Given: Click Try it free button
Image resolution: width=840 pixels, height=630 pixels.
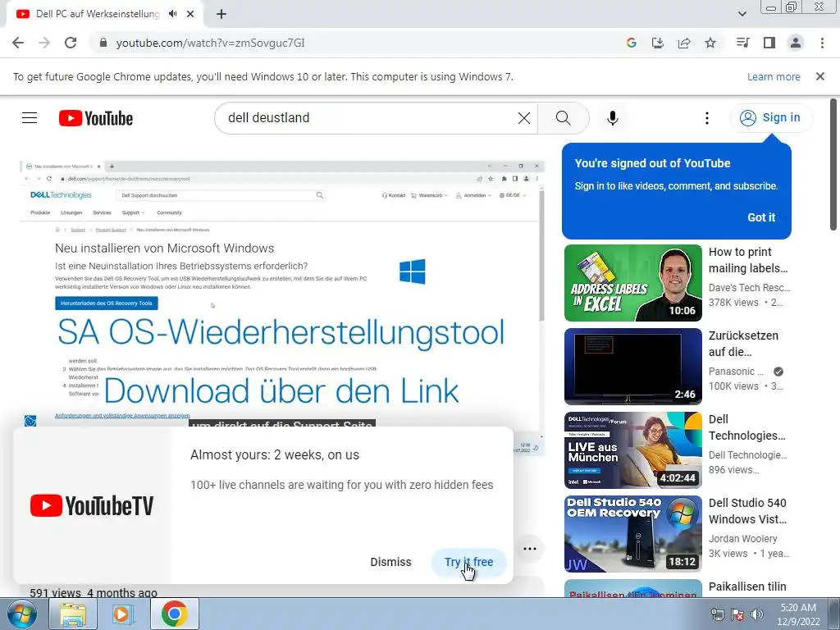Looking at the screenshot, I should [x=468, y=562].
